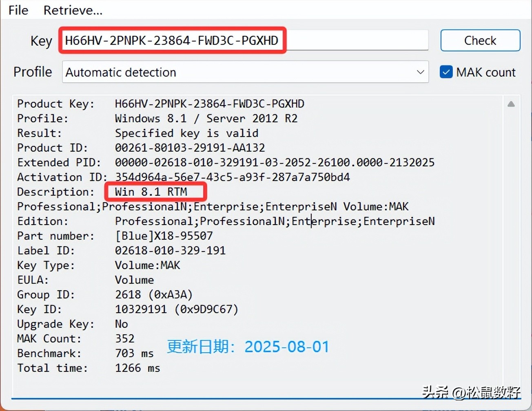Click the Activation ID GUID value

(x=232, y=177)
